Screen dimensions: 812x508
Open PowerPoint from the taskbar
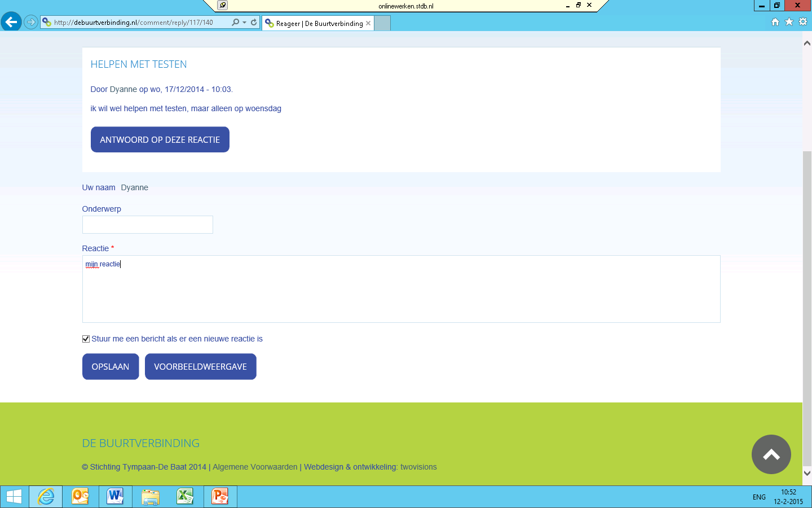(220, 497)
